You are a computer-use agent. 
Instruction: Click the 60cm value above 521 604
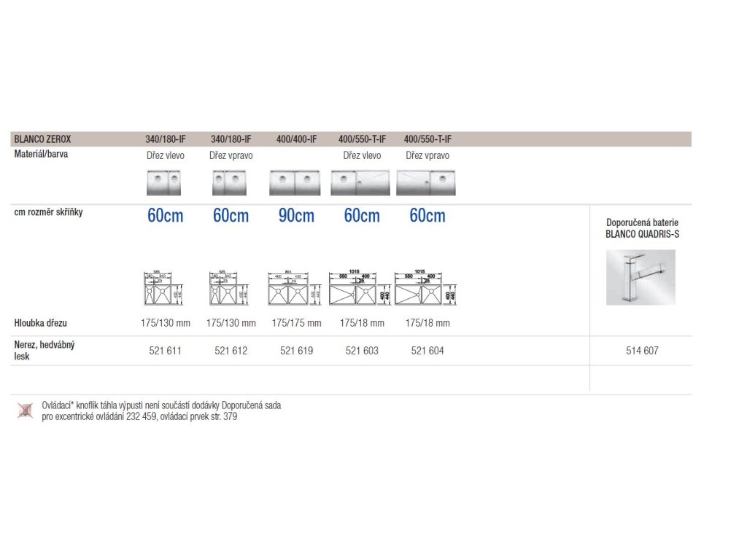pos(427,216)
